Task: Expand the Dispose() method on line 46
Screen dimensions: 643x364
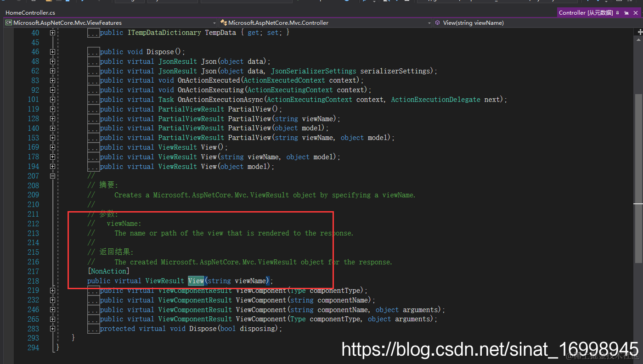Action: coord(52,52)
